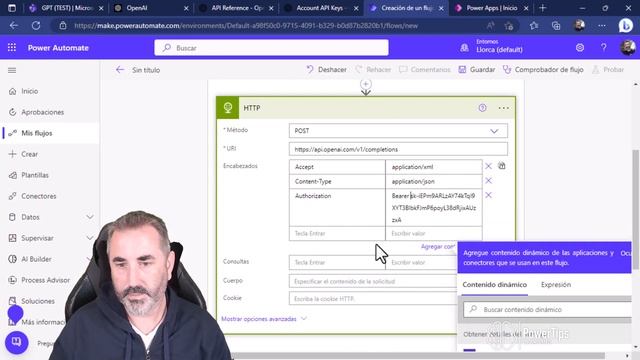
Task: Open Plantillas in the sidebar
Action: [x=35, y=175]
